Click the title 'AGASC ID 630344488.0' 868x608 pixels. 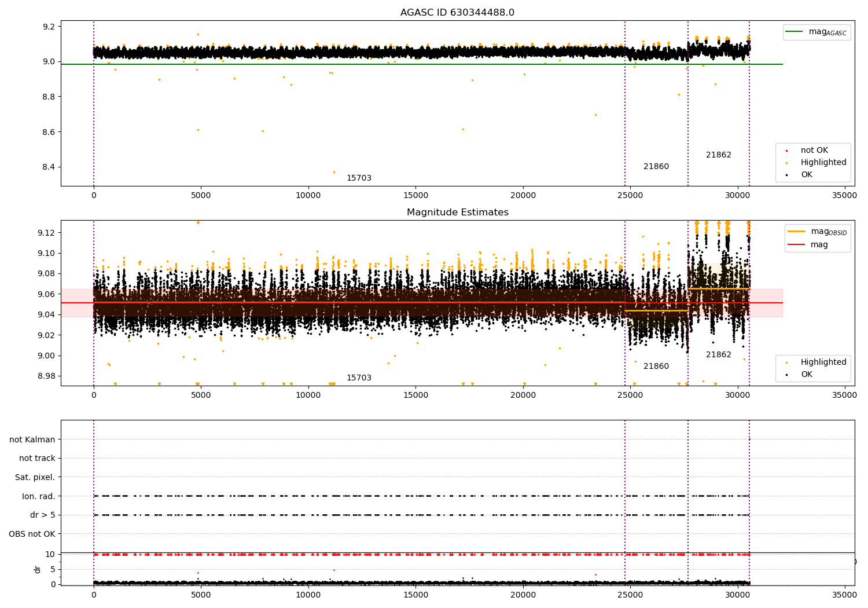(x=457, y=13)
